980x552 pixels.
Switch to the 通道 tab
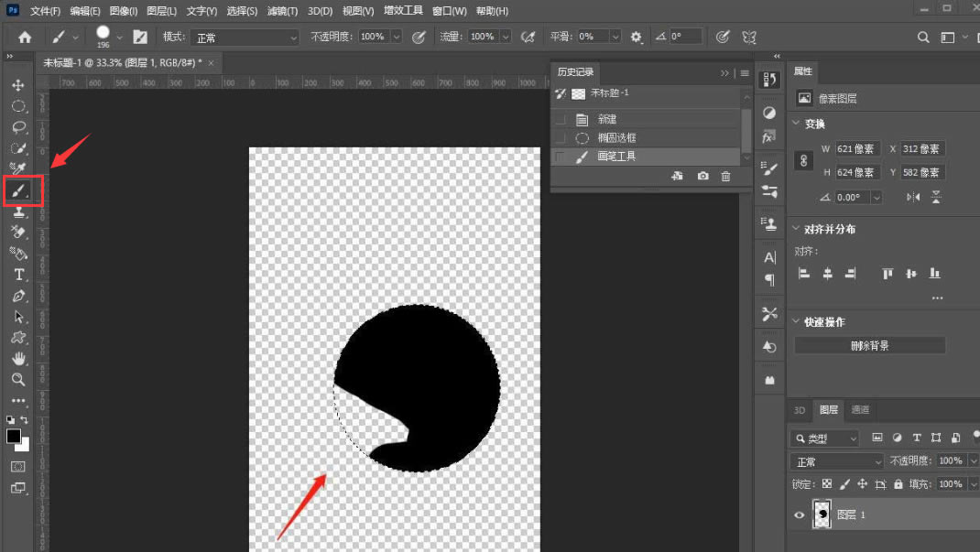860,409
